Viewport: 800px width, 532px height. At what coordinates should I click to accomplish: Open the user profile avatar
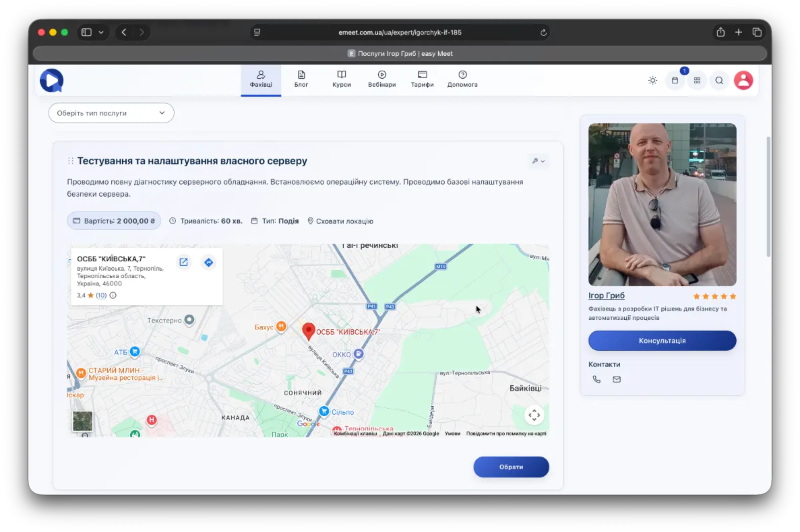[743, 81]
